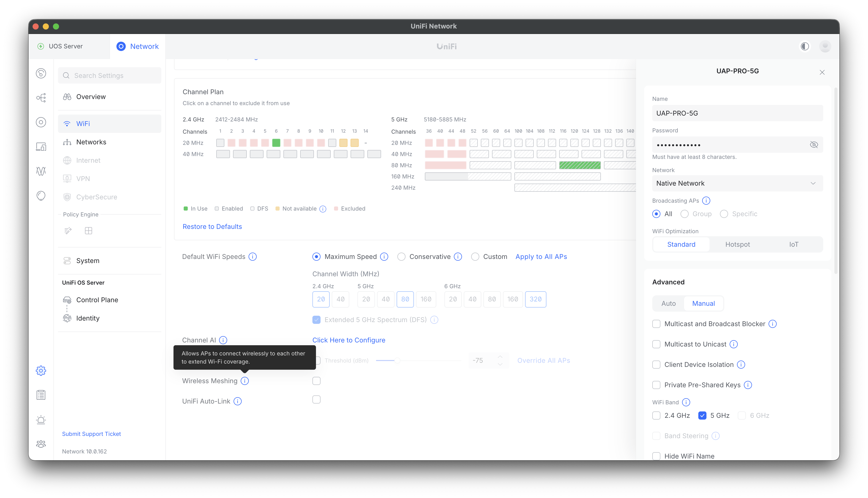This screenshot has height=498, width=868.
Task: Open Client Devices icon in sidebar
Action: pyautogui.click(x=41, y=147)
